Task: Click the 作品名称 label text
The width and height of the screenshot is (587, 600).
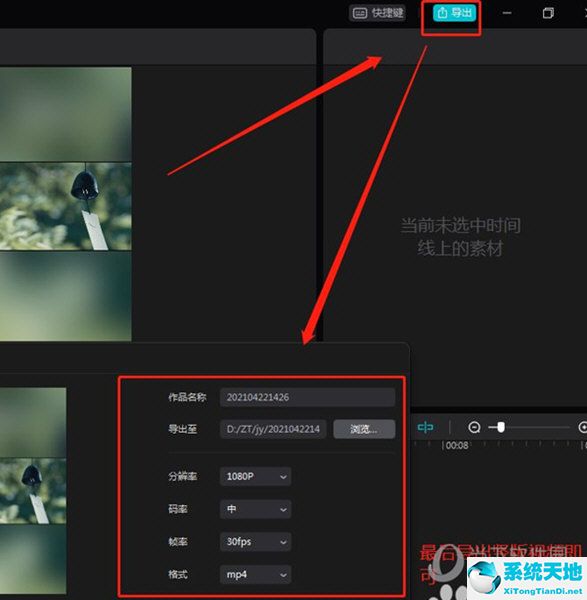Action: [x=187, y=397]
